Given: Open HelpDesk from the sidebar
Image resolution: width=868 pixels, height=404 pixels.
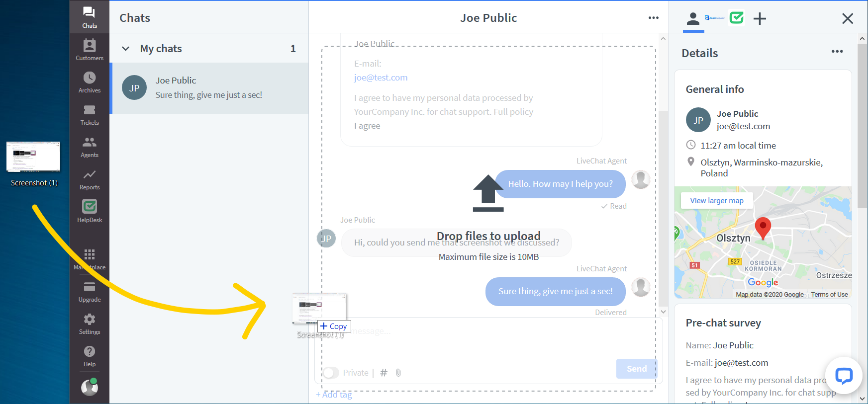Looking at the screenshot, I should (x=90, y=211).
